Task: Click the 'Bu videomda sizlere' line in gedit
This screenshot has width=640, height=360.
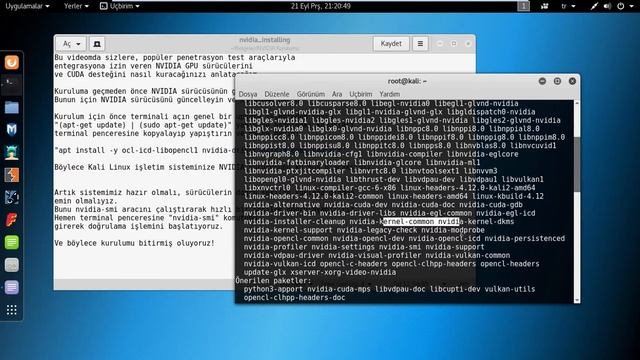Action: 175,58
